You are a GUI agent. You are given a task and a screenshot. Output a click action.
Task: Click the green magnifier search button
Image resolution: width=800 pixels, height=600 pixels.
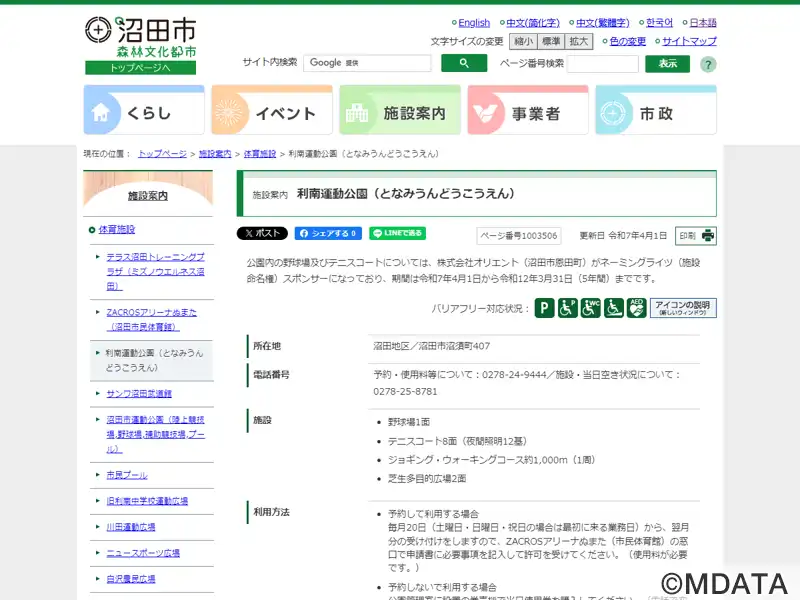pos(464,63)
